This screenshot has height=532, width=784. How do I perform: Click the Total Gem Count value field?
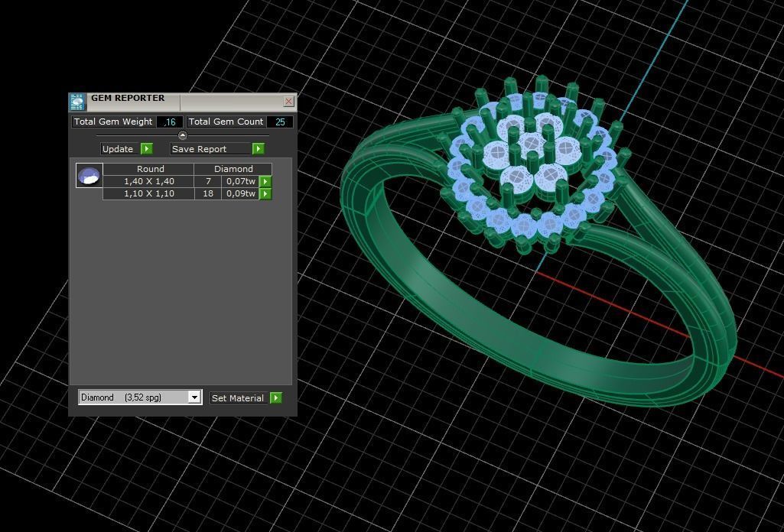tap(279, 122)
